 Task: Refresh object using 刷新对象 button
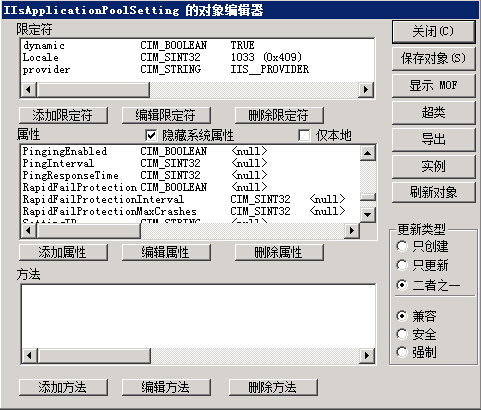click(433, 192)
